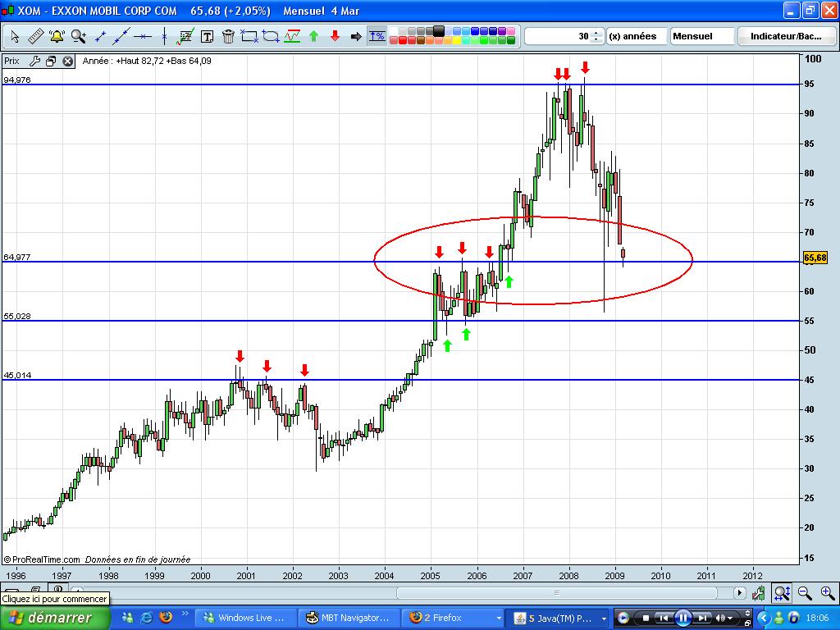Open the (x) années unit dropdown
Image resolution: width=840 pixels, height=630 pixels.
637,36
